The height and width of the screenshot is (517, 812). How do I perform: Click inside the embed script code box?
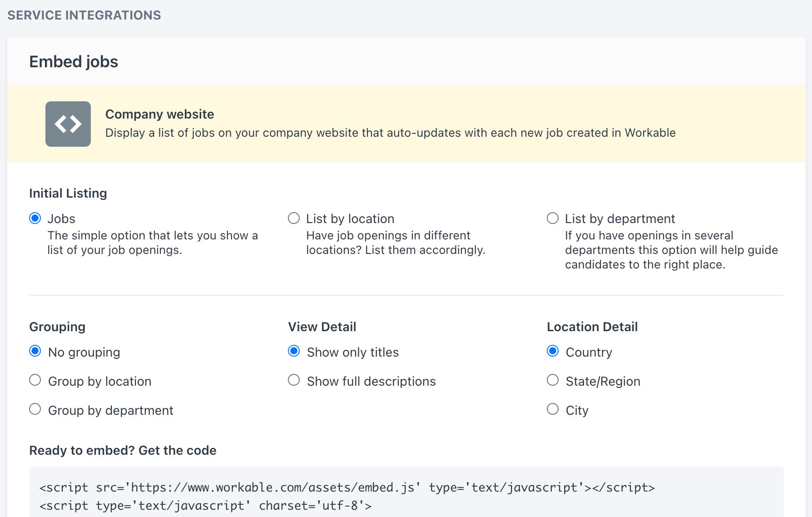pos(406,492)
